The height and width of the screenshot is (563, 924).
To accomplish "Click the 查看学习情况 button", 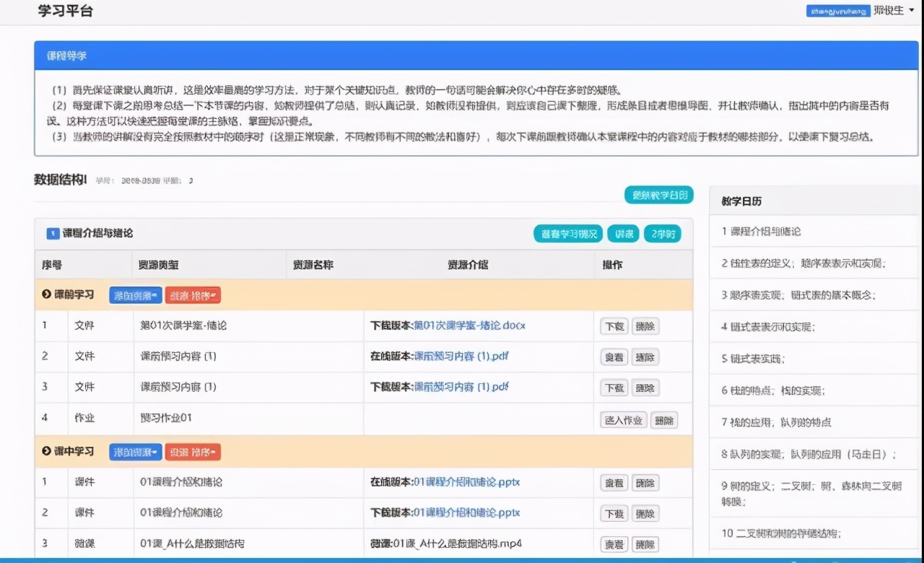I will (567, 233).
